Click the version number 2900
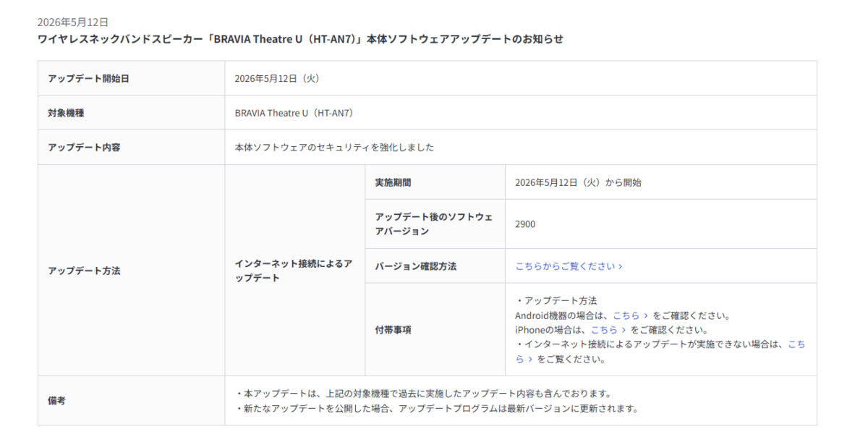Screen dimensions: 868x445 coord(525,224)
